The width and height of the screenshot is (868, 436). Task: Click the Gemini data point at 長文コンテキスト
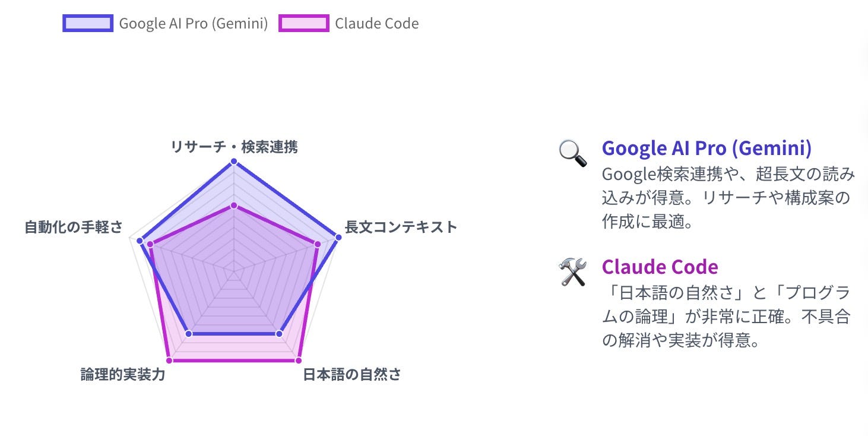(x=338, y=237)
